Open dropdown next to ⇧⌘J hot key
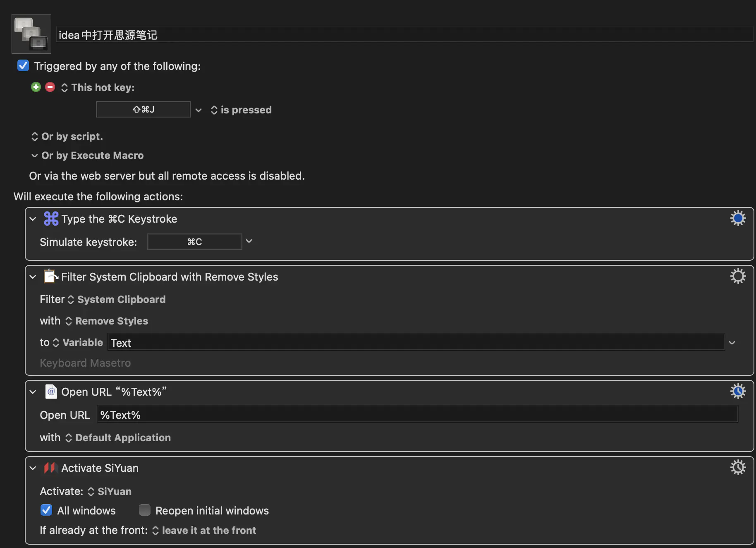This screenshot has width=756, height=548. (199, 110)
